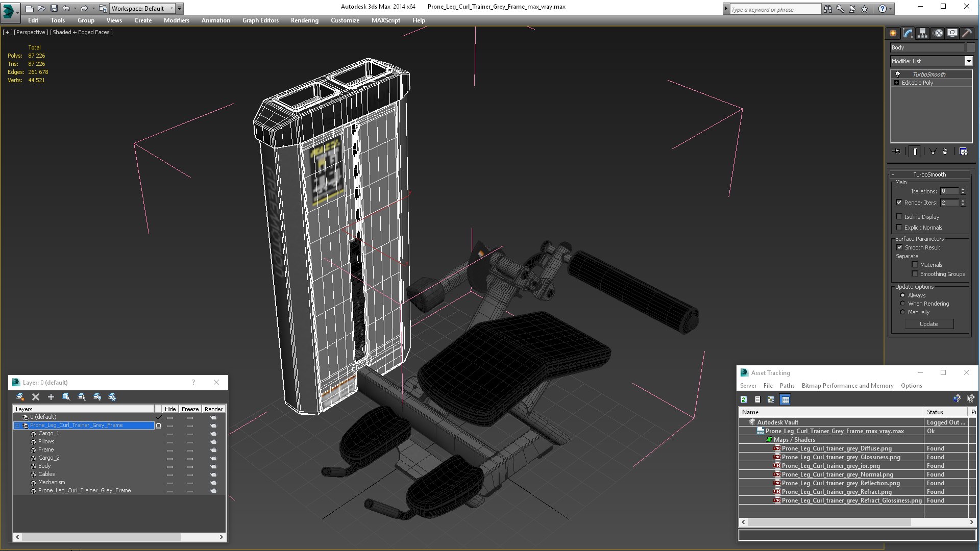Click the object color swatch beside Body
980x551 pixels.
click(971, 47)
